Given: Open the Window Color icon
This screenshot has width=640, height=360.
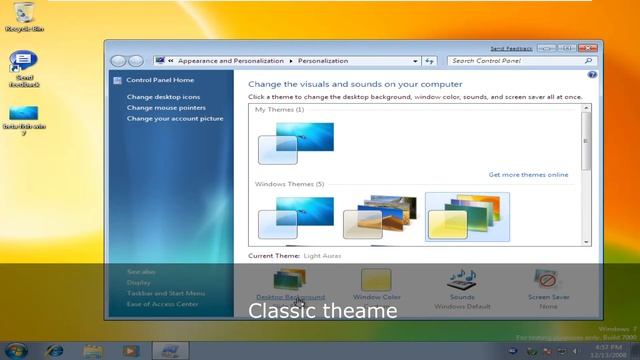Looking at the screenshot, I should [x=376, y=279].
